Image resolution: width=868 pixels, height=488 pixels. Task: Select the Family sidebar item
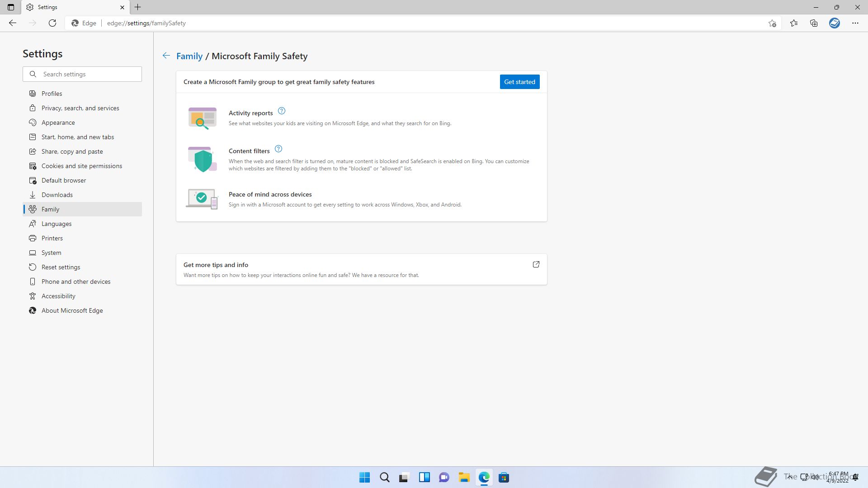click(82, 209)
